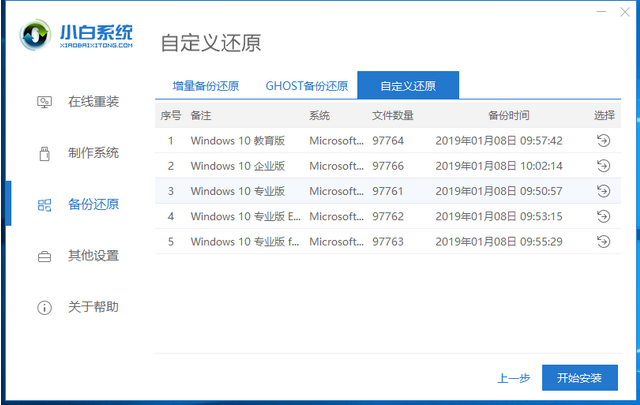
Task: Click the 小白系统 logo
Action: [76, 36]
